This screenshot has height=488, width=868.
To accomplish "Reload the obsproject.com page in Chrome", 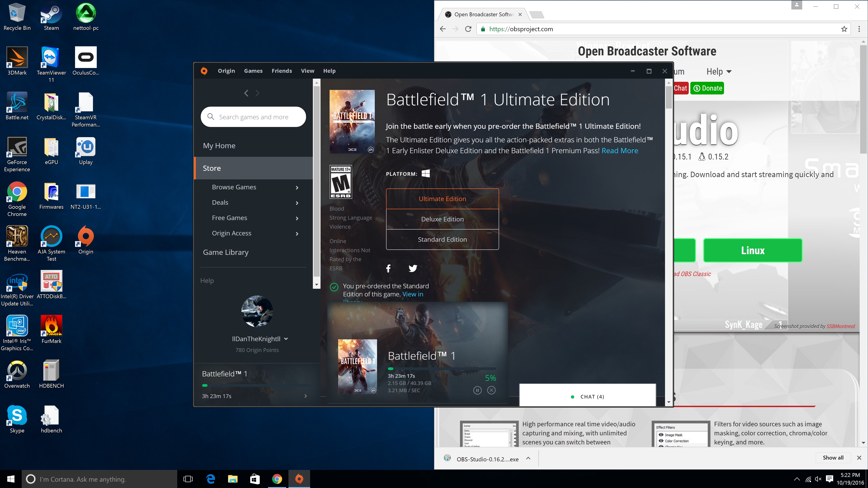I will point(468,29).
